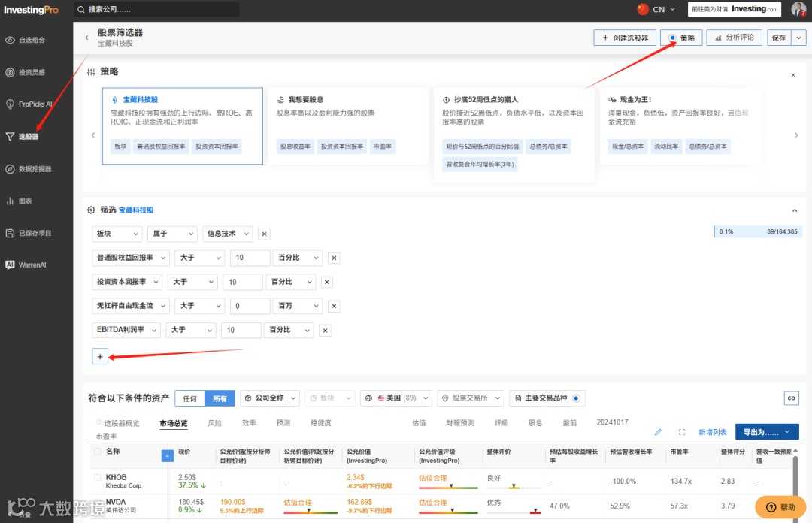Open the 美国 (89) country dropdown

pos(396,398)
